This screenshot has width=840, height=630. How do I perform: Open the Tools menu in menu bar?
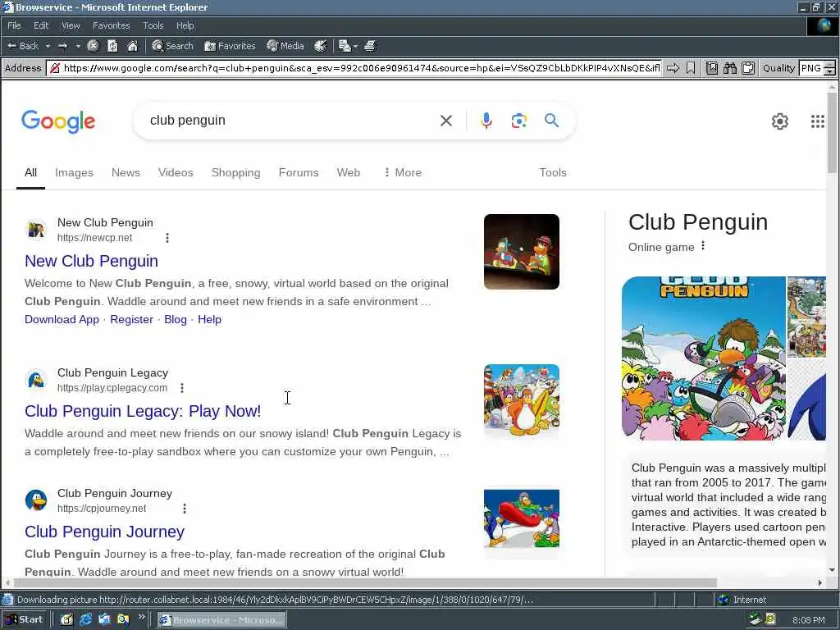pos(153,25)
